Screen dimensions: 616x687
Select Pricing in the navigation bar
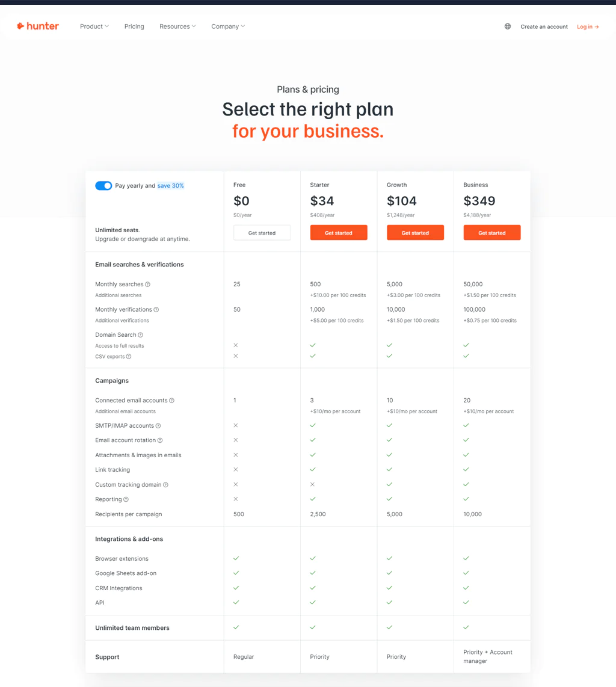point(134,26)
